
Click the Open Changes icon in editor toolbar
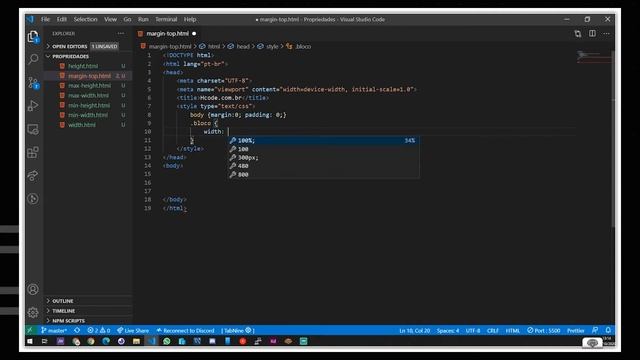click(x=578, y=33)
